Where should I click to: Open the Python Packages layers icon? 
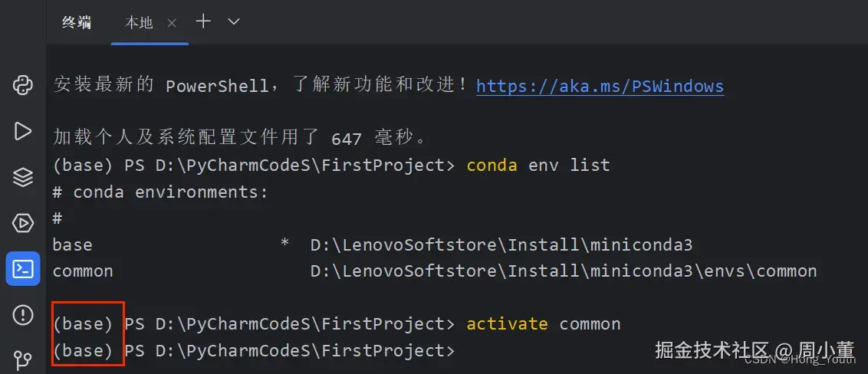click(x=23, y=177)
